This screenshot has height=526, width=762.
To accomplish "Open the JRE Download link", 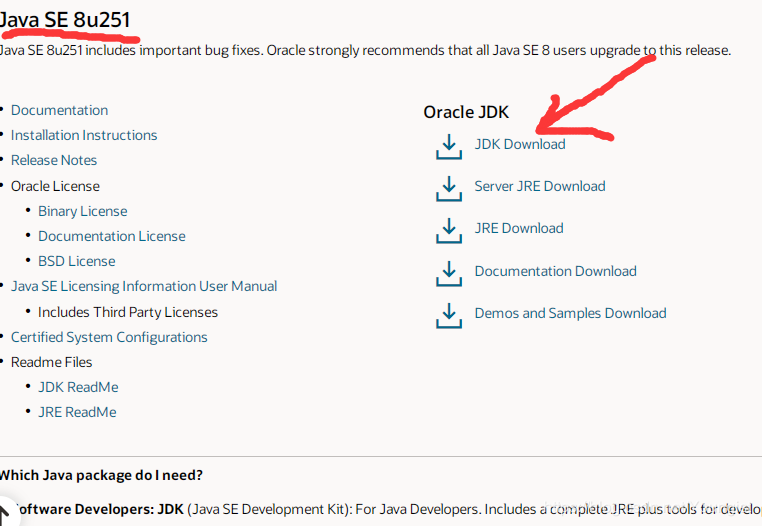I will [519, 228].
